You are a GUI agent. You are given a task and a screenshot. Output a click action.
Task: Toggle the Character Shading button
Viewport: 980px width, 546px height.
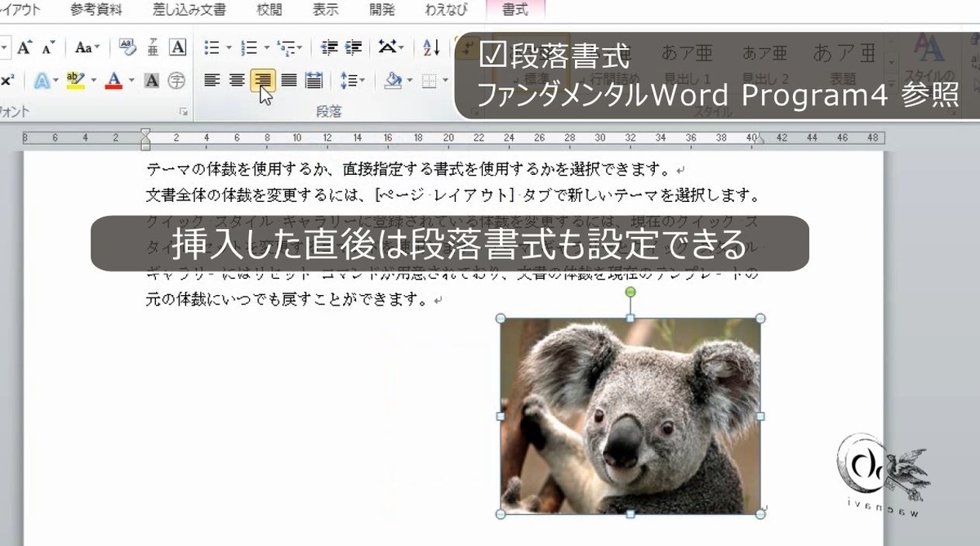(x=152, y=80)
